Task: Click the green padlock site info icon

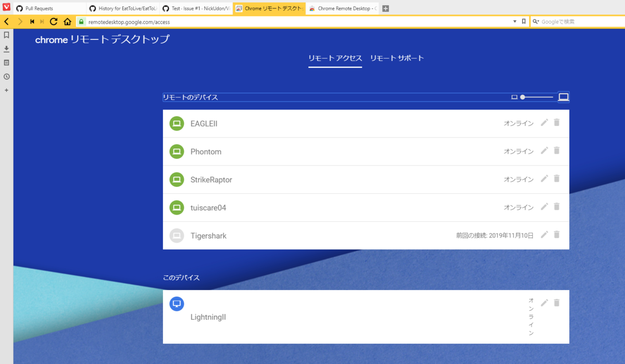Action: 81,22
